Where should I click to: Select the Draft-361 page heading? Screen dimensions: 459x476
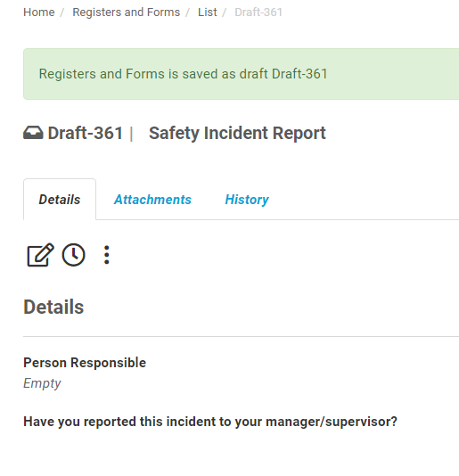[x=86, y=133]
